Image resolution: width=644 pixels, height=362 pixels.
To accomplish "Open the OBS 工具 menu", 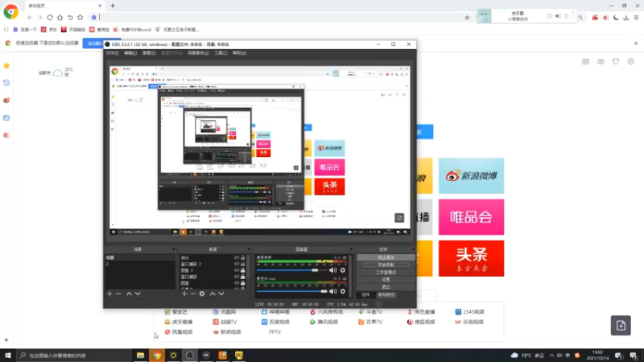I will click(x=221, y=53).
